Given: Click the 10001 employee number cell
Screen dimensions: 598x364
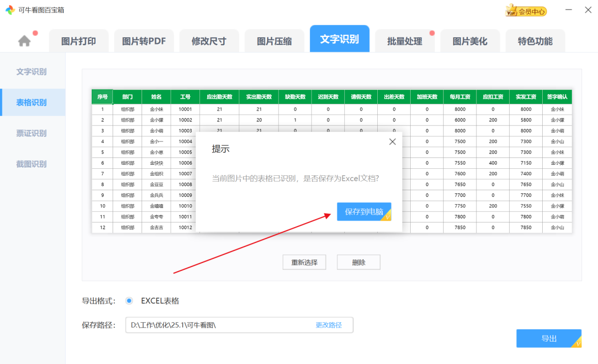Looking at the screenshot, I should click(185, 109).
